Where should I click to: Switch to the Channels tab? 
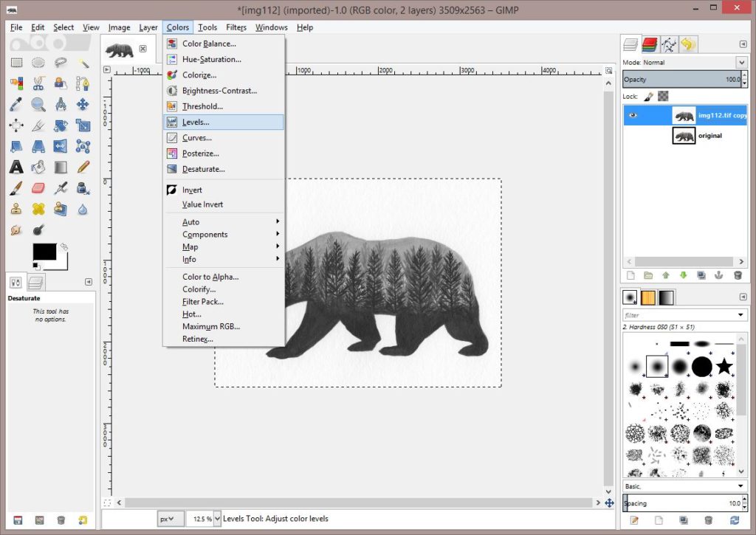(x=650, y=45)
